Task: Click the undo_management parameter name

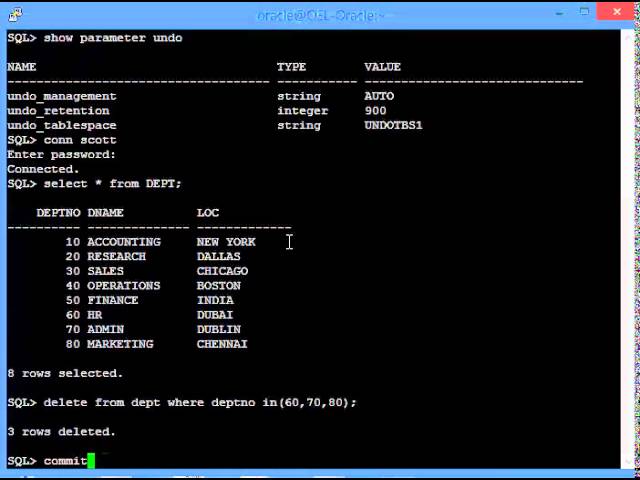Action: point(62,96)
